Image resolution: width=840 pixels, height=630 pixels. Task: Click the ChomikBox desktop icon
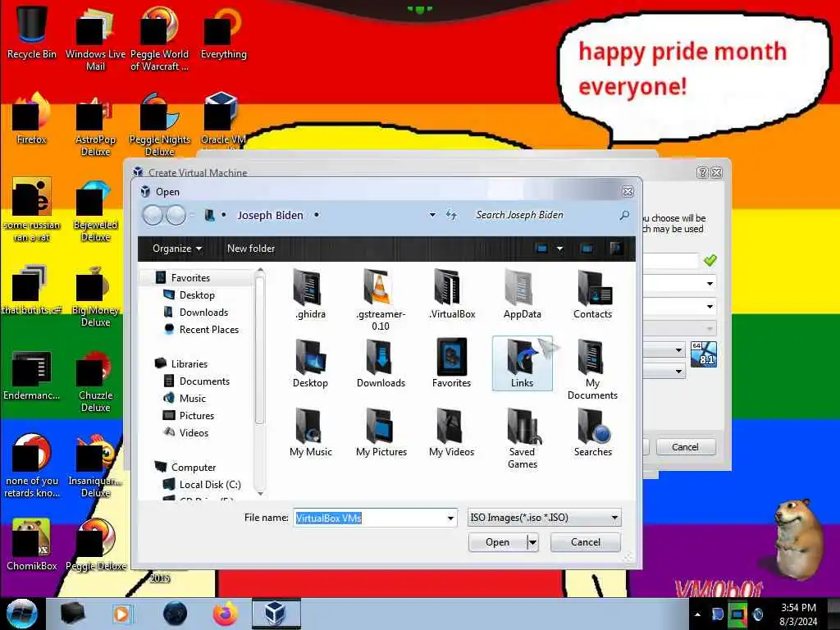[x=32, y=544]
